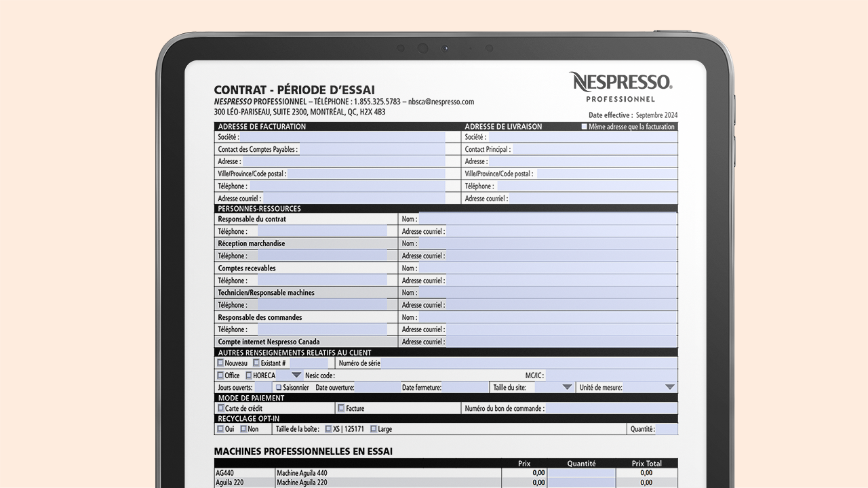Click 'Contact des Comptes Payables' field
The width and height of the screenshot is (868, 488).
click(x=372, y=149)
